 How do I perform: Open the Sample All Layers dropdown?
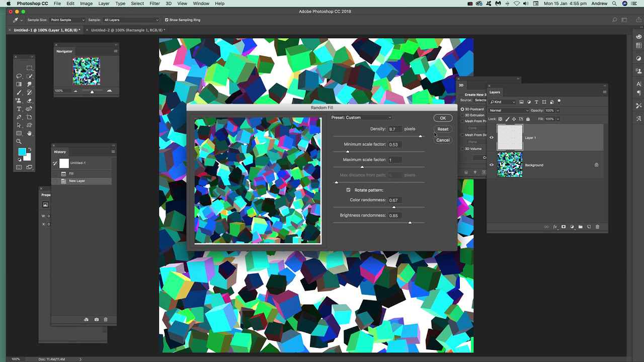(x=131, y=20)
